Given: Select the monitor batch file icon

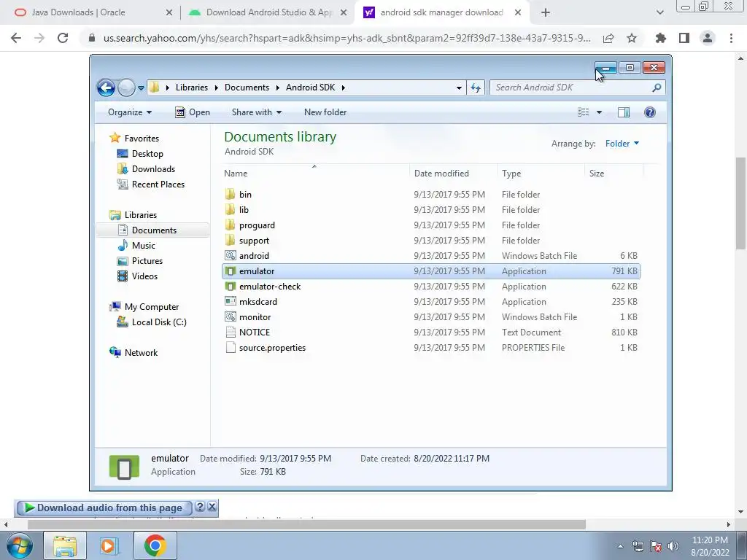Looking at the screenshot, I should coord(230,316).
